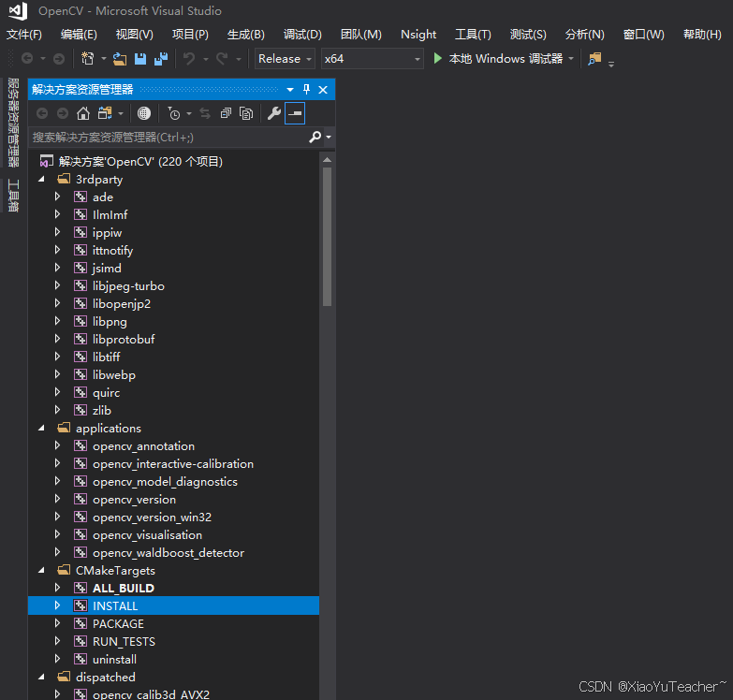Click Solution Explorer Forward arrow
The image size is (733, 700).
(63, 113)
